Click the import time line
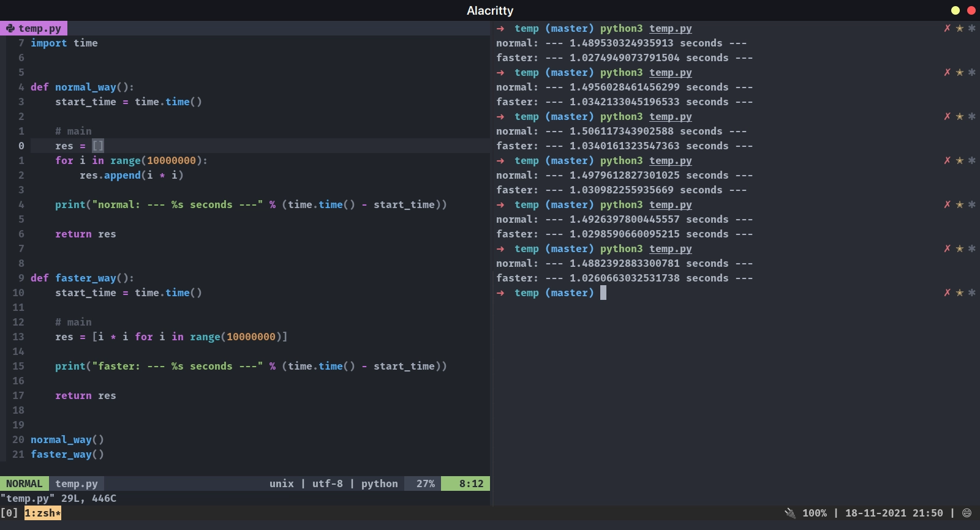The height and width of the screenshot is (530, 980). pyautogui.click(x=64, y=43)
